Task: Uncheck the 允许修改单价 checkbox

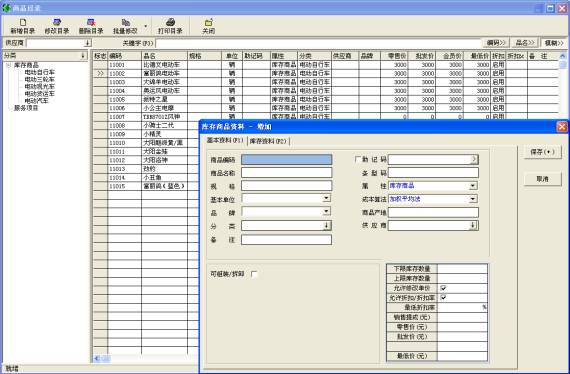Action: [x=443, y=288]
